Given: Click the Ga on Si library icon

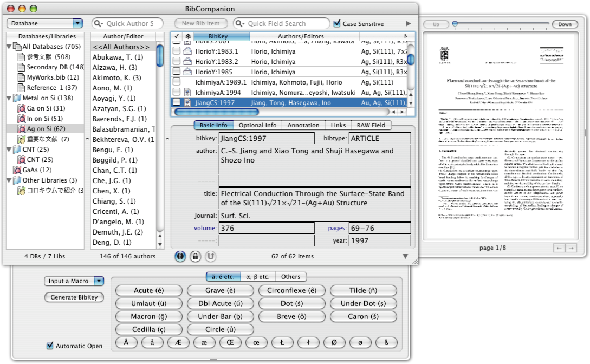Looking at the screenshot, I should click(22, 108).
